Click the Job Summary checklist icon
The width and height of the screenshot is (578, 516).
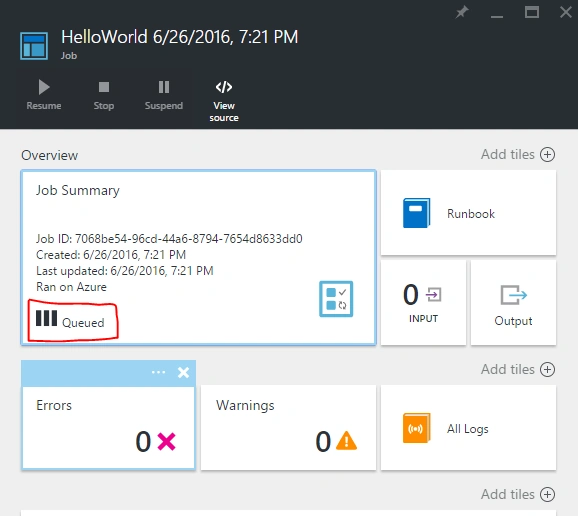[x=336, y=299]
